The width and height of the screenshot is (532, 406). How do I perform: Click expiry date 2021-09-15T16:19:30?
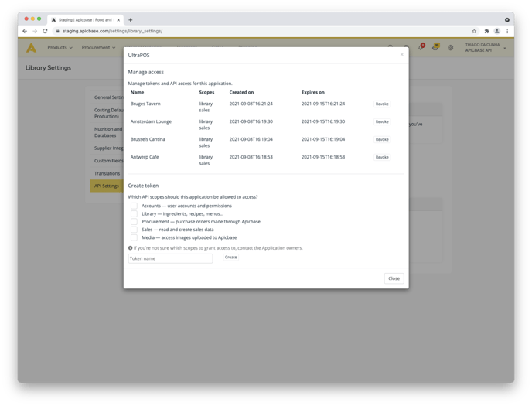[323, 121]
